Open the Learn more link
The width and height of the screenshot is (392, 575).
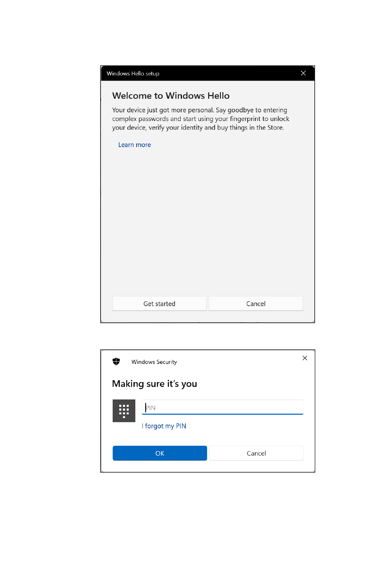point(135,145)
